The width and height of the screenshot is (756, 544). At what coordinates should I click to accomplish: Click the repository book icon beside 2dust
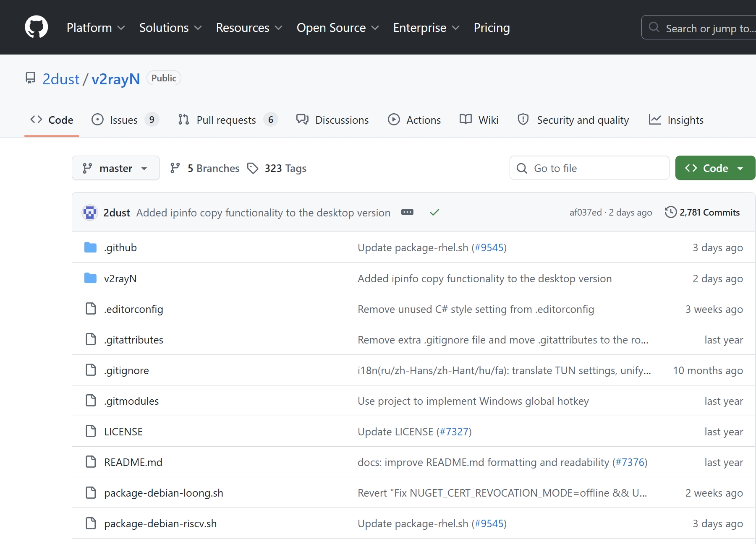[x=31, y=78]
